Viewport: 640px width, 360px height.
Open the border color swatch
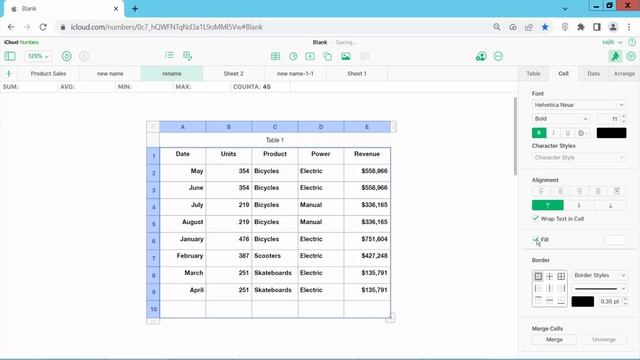click(582, 301)
